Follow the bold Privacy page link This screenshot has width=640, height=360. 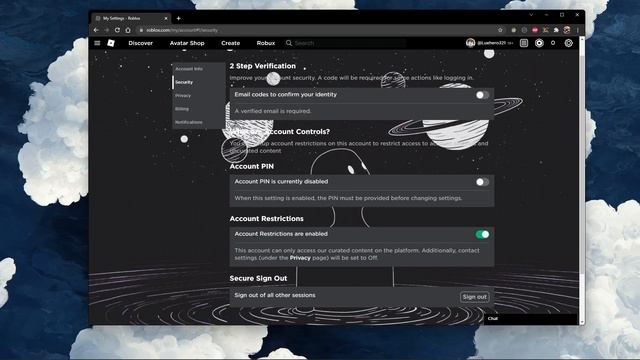click(x=300, y=258)
